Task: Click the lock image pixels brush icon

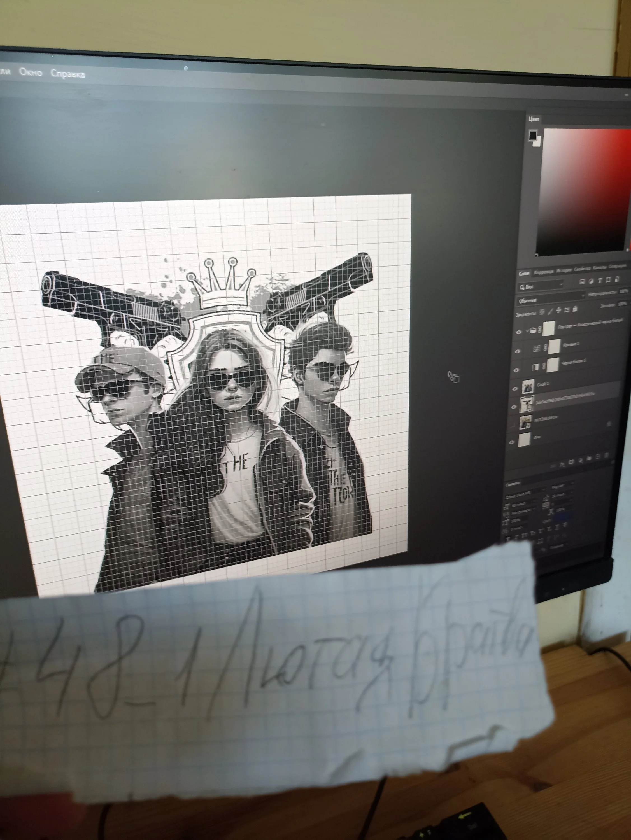Action: click(551, 312)
